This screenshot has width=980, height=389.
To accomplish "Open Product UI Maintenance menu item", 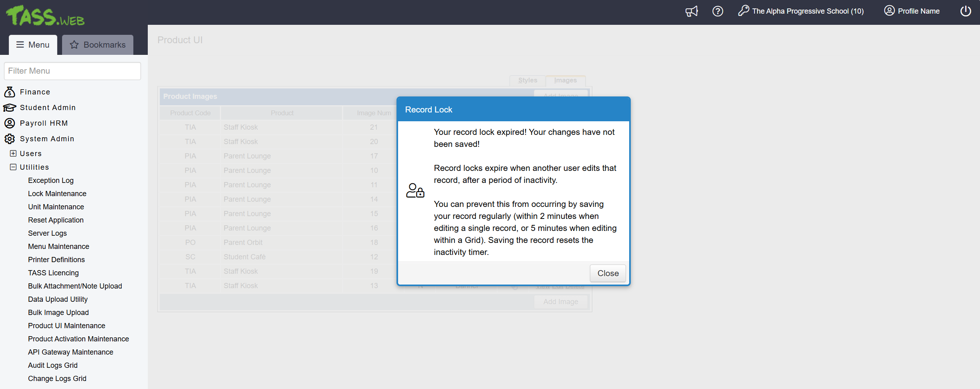I will pos(66,326).
